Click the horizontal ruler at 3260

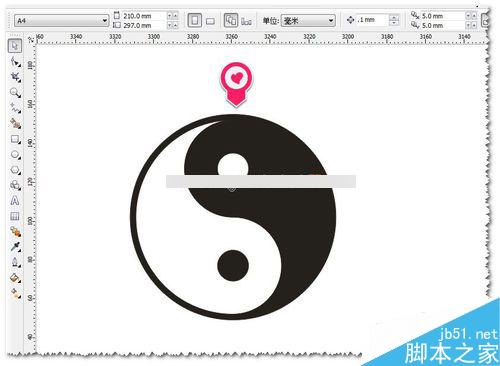point(232,38)
